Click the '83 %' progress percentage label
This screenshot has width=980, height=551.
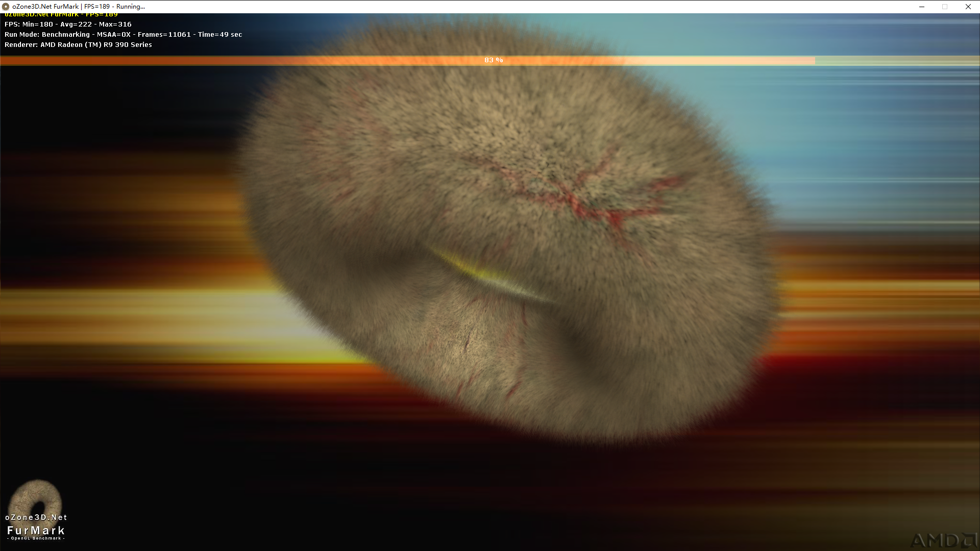tap(494, 60)
